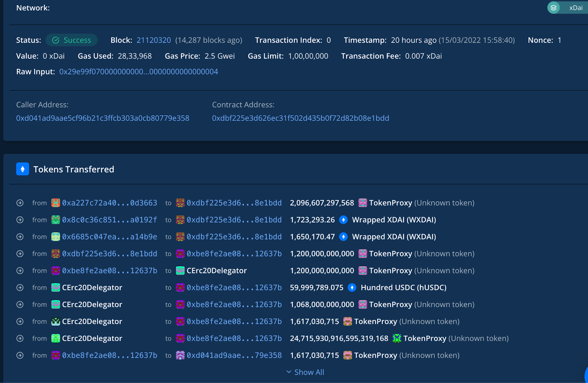Click Hundred USDC token icon
Screen dimensions: 588x383
(x=352, y=288)
